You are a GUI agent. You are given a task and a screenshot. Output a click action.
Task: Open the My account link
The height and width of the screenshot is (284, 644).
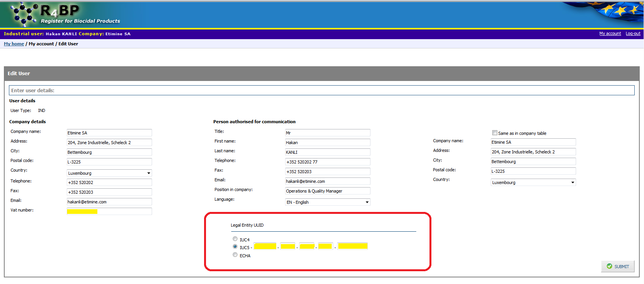[610, 34]
